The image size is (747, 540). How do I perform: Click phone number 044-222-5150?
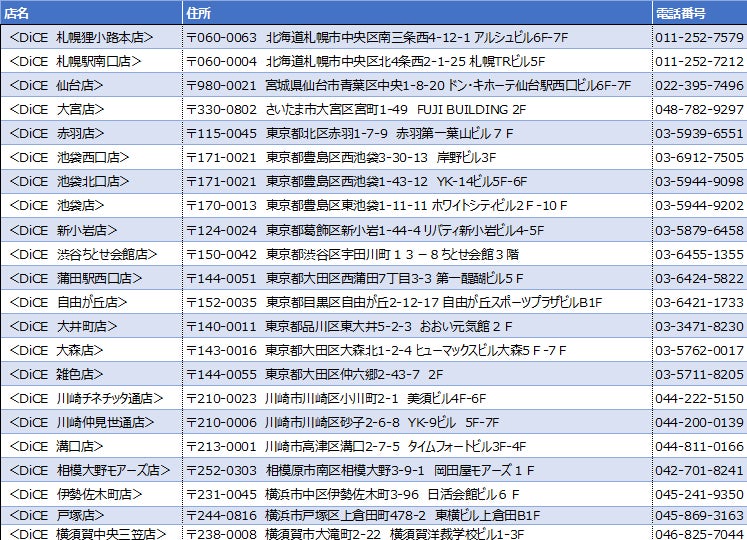pos(699,398)
